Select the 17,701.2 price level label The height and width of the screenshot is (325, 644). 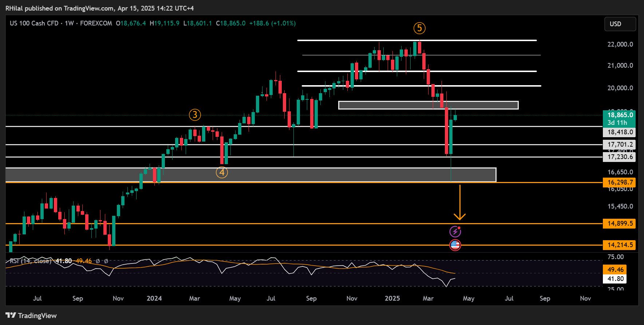click(619, 144)
